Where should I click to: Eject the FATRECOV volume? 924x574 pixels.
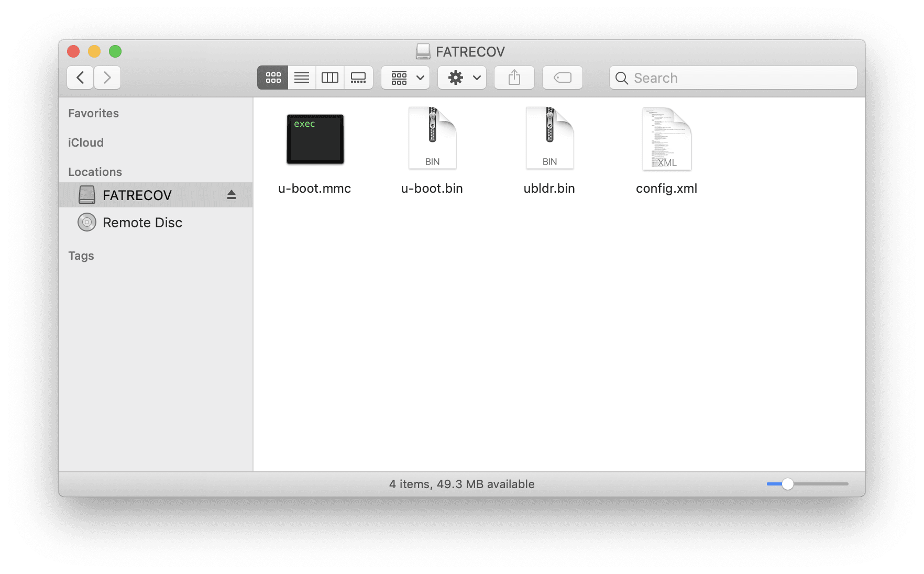(232, 195)
